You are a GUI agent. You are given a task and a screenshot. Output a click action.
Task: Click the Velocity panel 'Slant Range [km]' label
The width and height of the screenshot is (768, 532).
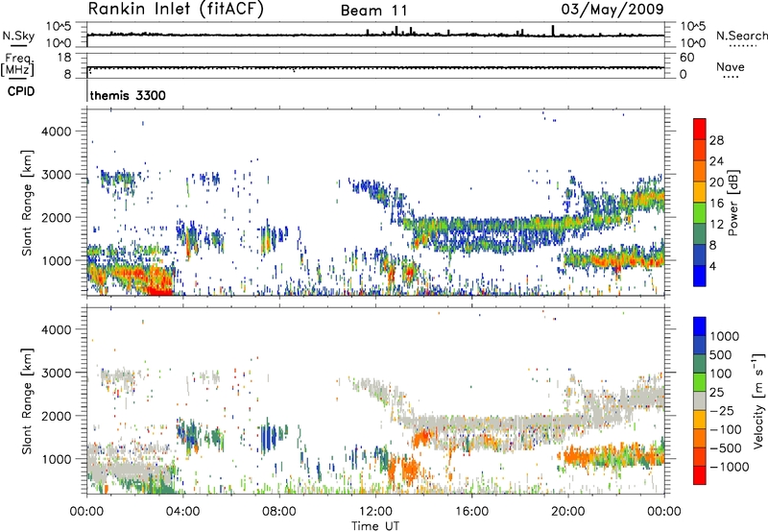27,400
